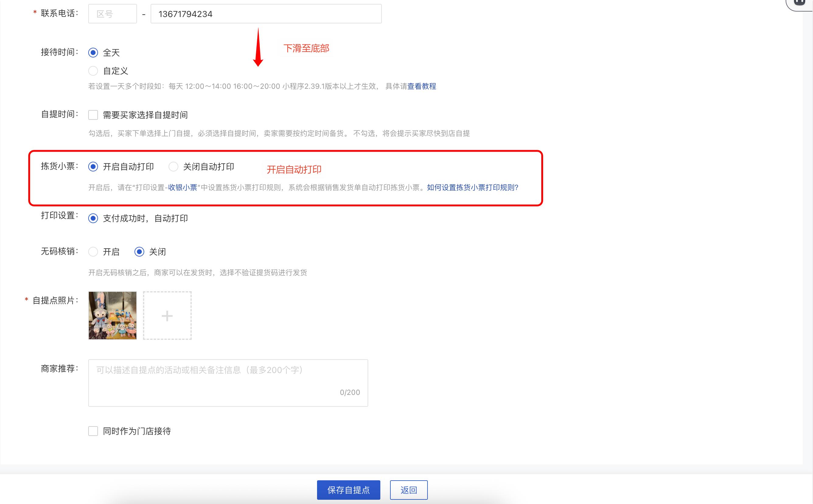
Task: Select 关闭自动打印 radio button
Action: (x=173, y=167)
